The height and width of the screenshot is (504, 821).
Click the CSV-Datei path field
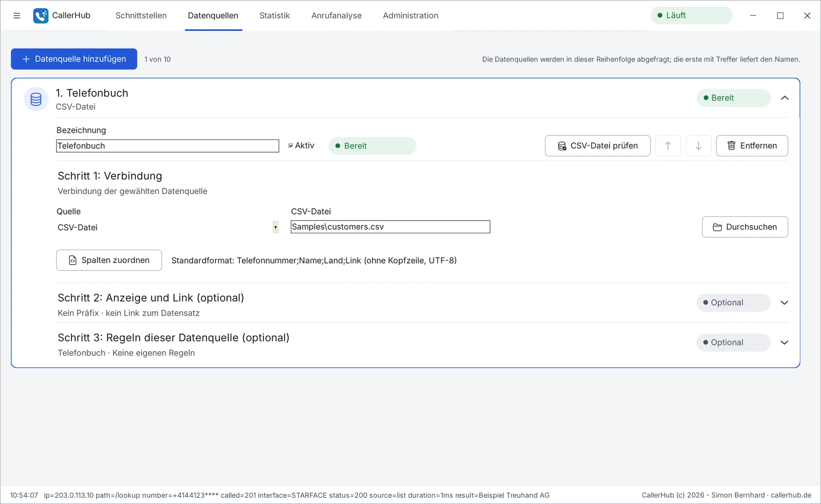click(x=390, y=227)
